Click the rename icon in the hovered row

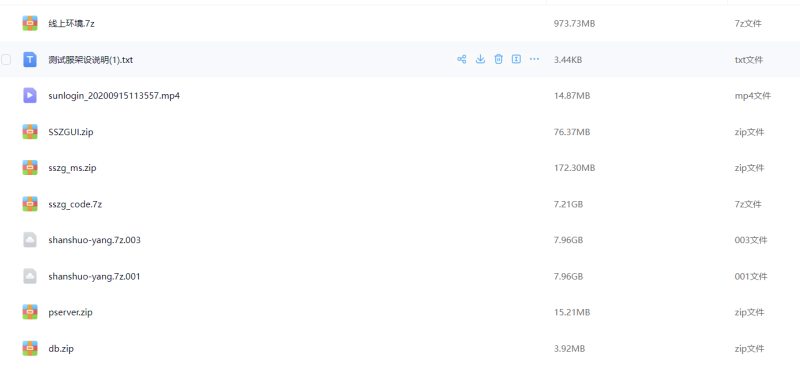516,59
